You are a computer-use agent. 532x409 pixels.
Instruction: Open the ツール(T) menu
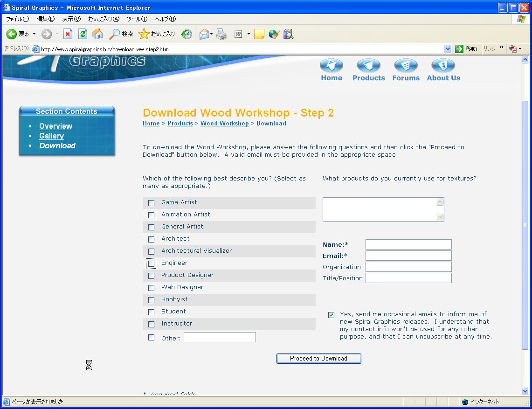click(x=137, y=19)
